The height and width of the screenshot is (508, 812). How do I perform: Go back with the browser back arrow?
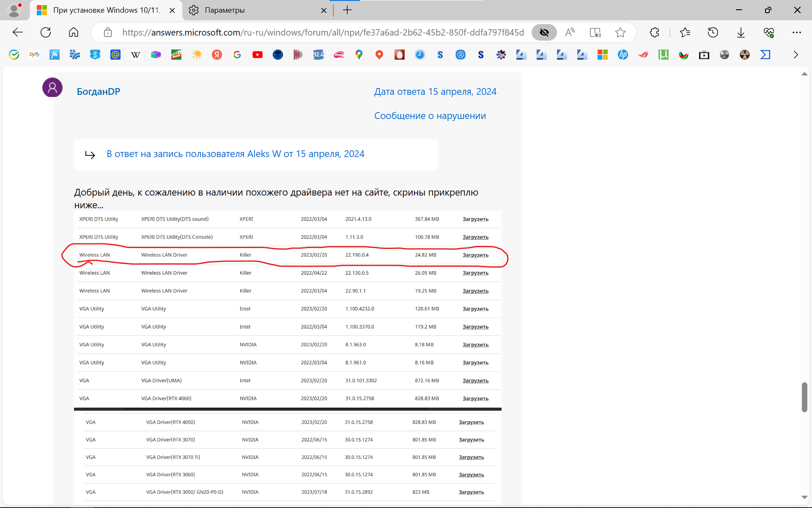pyautogui.click(x=18, y=33)
